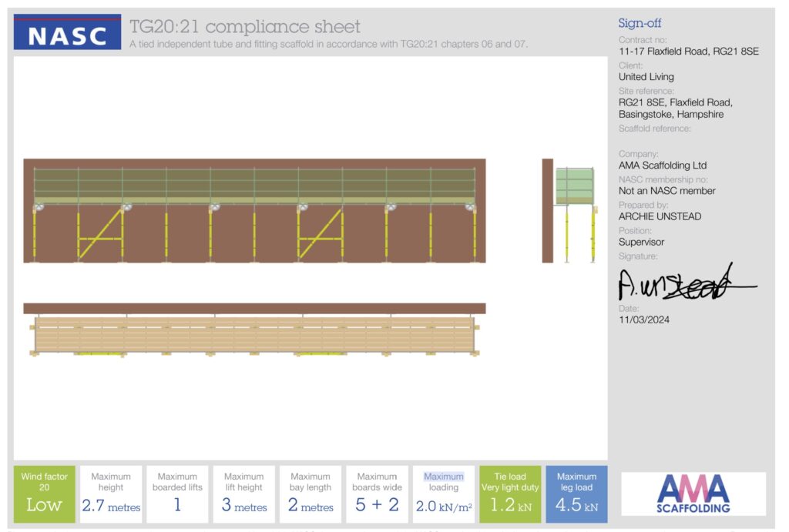This screenshot has height=532, width=789.
Task: Click the "TG20:21 compliance sheet" title
Action: click(x=244, y=26)
